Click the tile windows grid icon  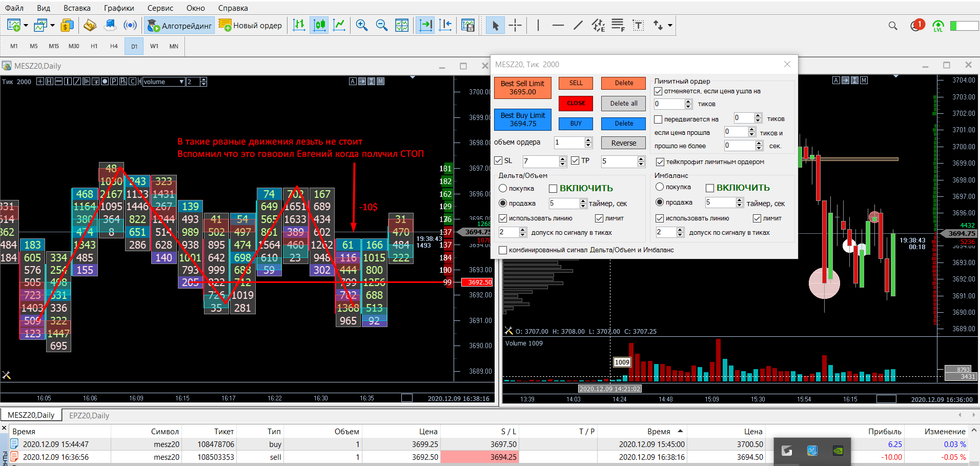[402, 25]
